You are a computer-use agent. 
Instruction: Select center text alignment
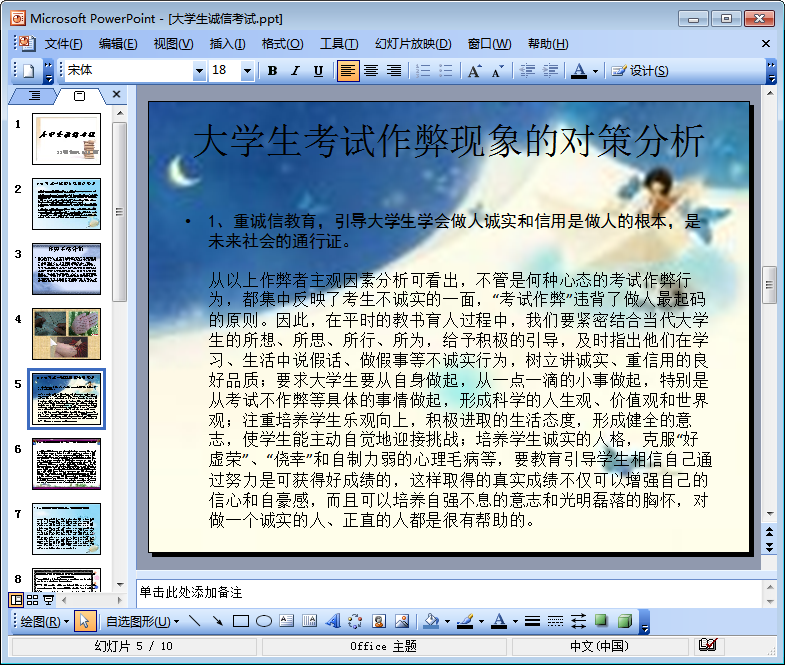click(x=371, y=71)
